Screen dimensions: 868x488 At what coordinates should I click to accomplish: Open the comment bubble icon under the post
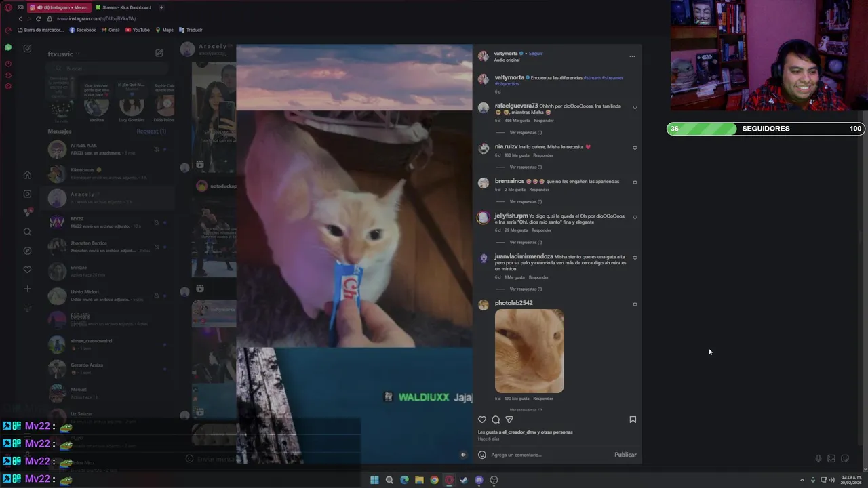point(496,420)
